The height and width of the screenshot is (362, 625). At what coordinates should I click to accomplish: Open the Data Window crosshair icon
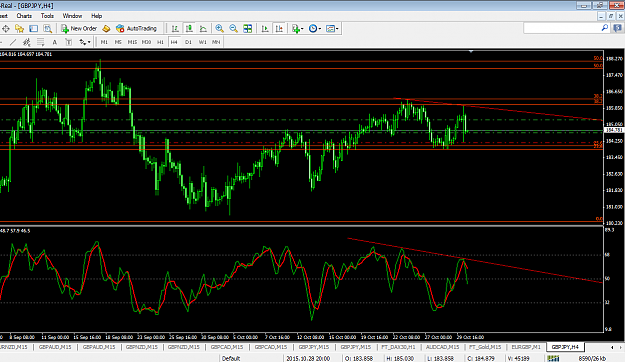(x=6, y=28)
